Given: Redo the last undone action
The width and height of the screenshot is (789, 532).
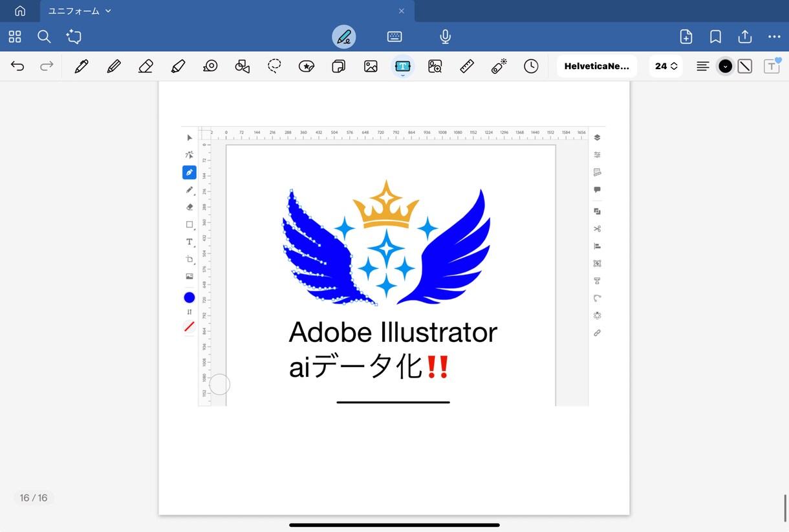Looking at the screenshot, I should tap(47, 66).
